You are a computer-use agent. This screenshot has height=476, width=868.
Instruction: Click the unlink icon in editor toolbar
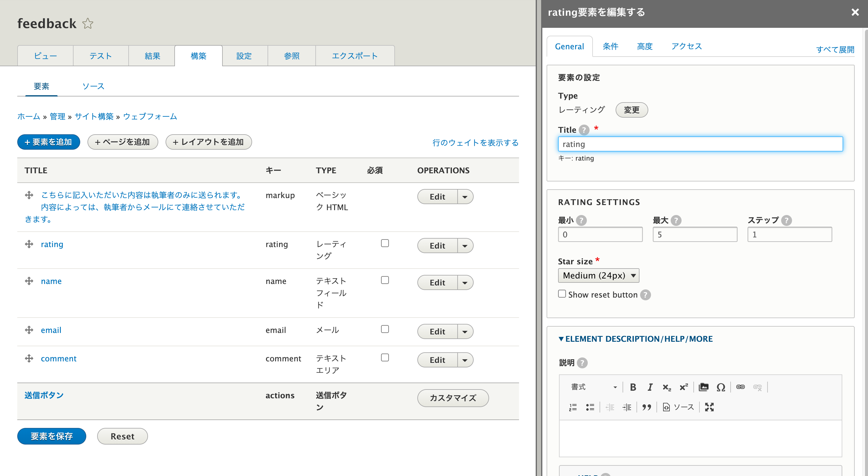[757, 387]
